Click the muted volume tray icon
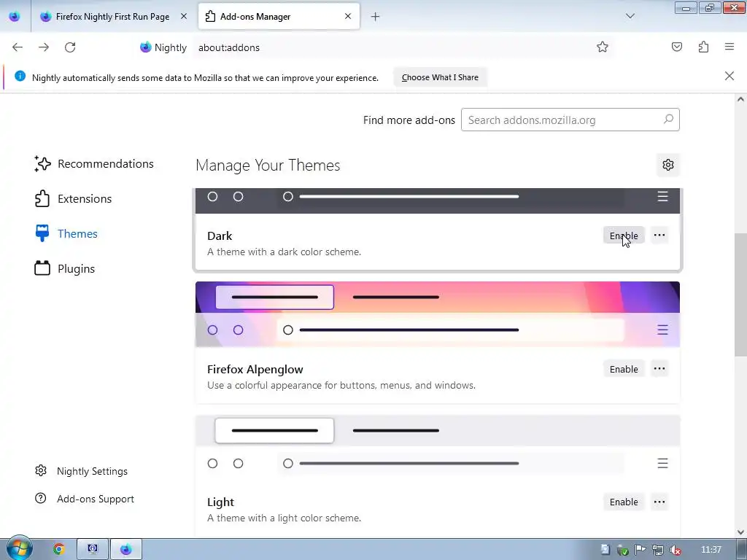This screenshot has width=747, height=560. (675, 550)
